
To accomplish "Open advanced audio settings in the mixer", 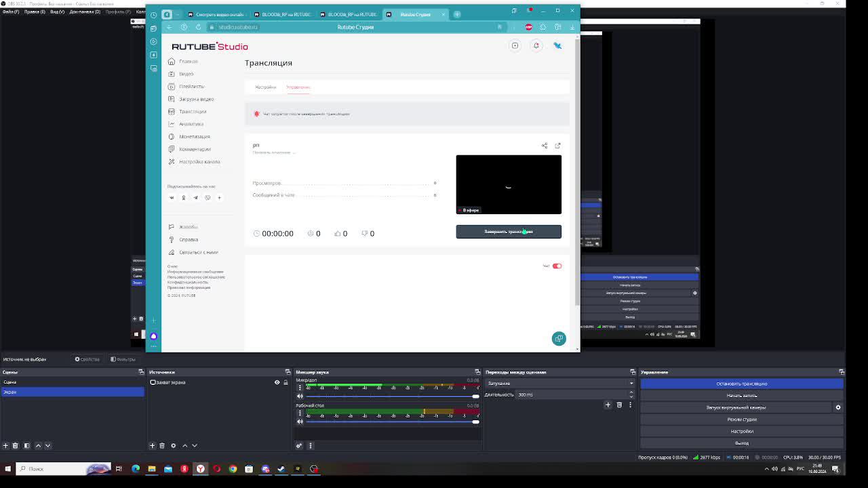I will pos(299,445).
